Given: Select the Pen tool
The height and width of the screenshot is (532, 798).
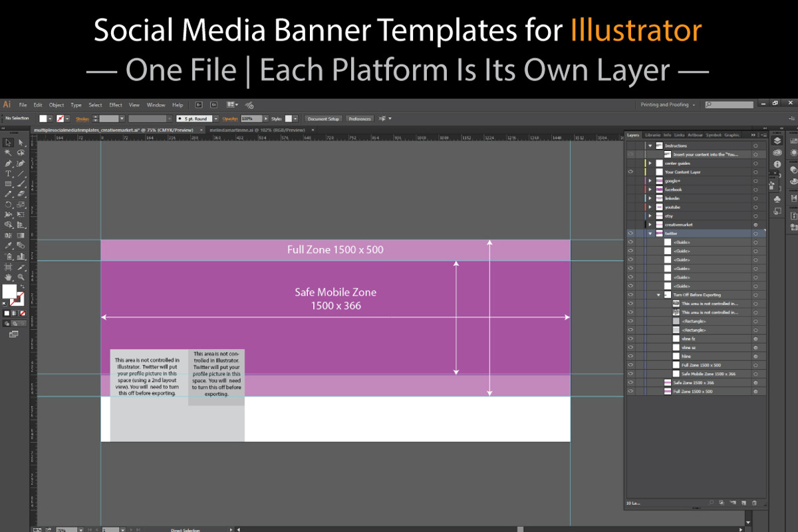Looking at the screenshot, I should pos(8,163).
